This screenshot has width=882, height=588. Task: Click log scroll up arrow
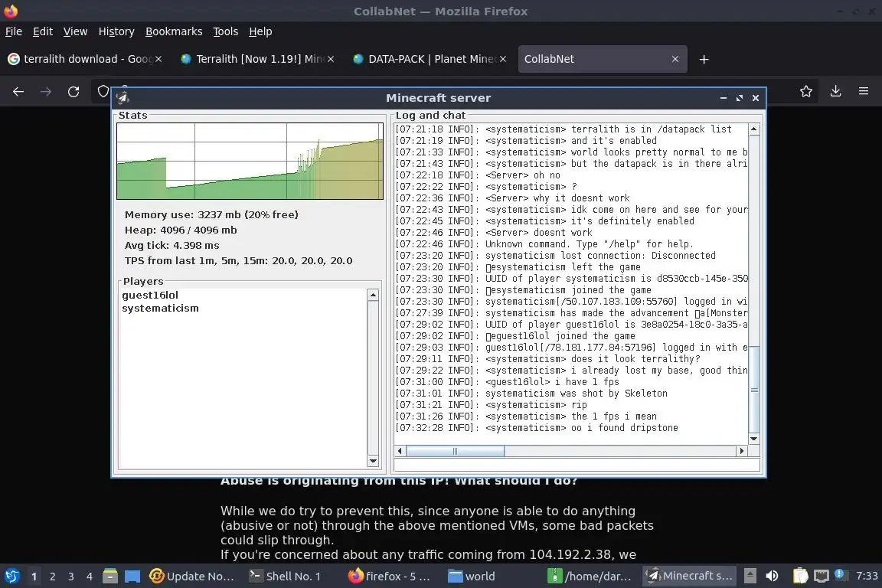(x=754, y=129)
